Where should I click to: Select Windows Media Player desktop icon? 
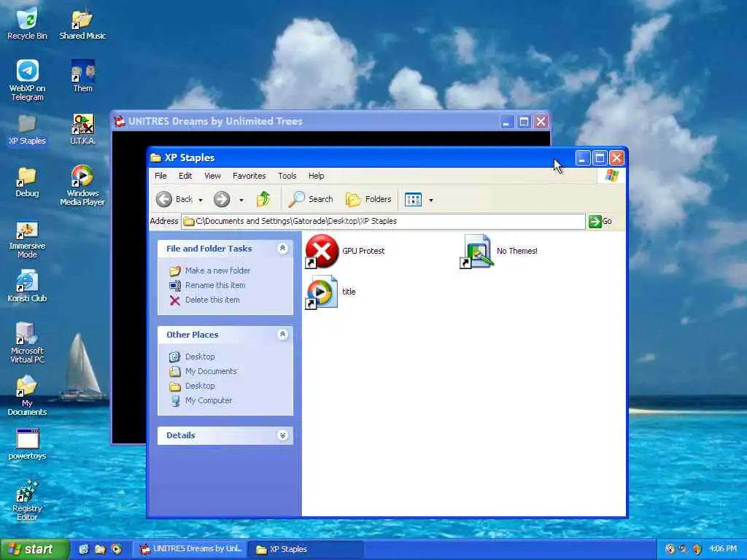pos(82,184)
